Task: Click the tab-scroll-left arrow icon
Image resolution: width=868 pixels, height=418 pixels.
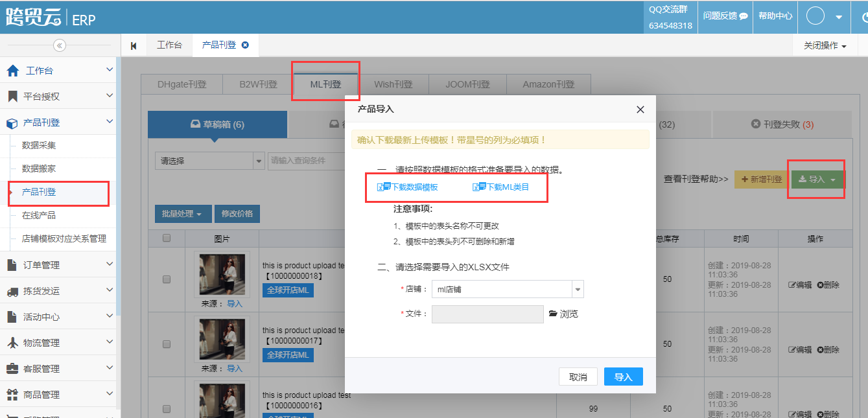Action: click(134, 45)
